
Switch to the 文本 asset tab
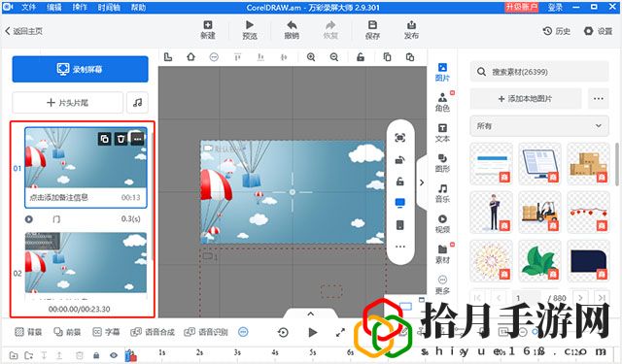pos(442,133)
